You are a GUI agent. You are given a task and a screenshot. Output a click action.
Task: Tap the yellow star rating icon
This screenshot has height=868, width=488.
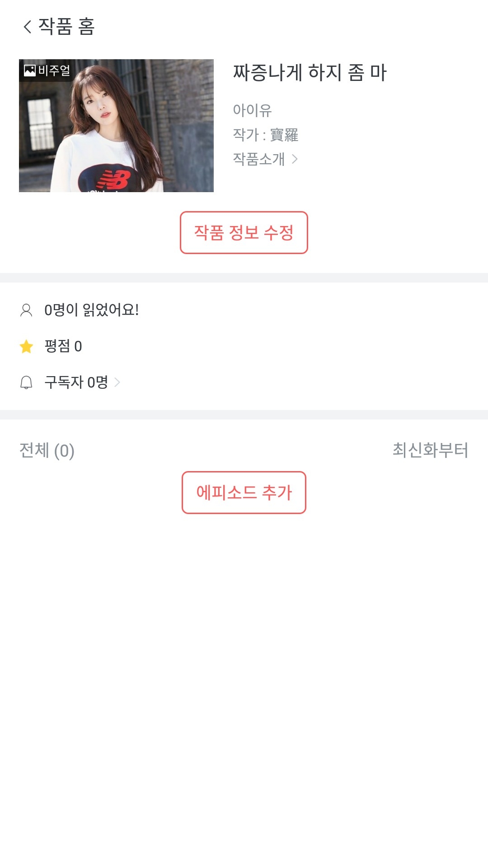coord(27,347)
